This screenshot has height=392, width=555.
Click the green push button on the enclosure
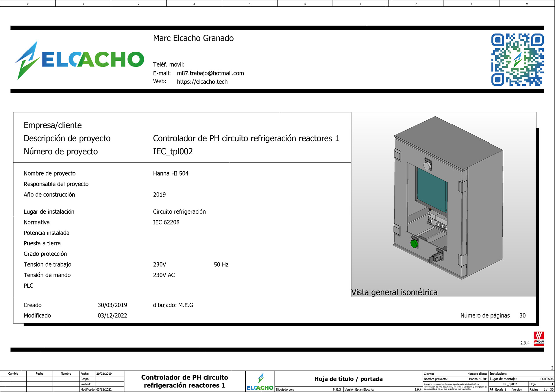click(414, 244)
